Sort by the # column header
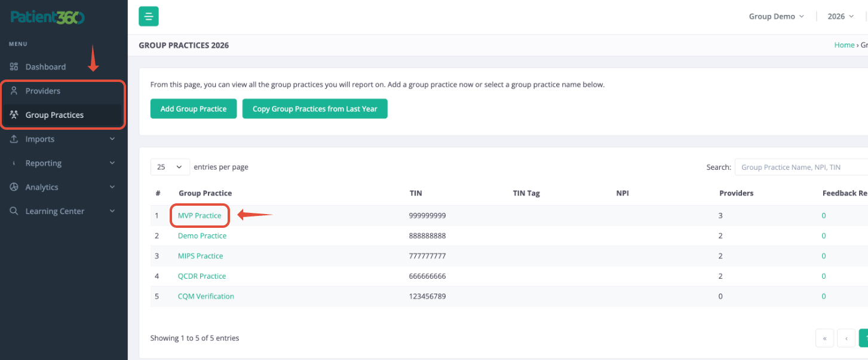 158,193
